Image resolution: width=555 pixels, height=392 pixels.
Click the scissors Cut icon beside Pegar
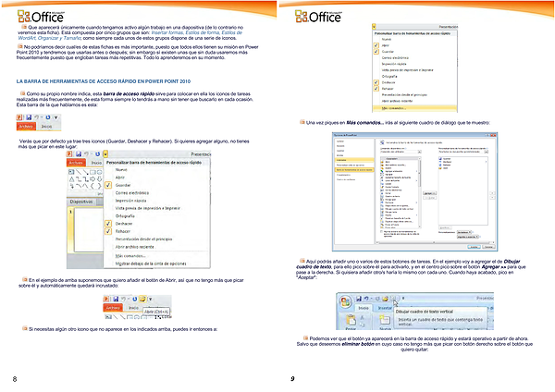pyautogui.click(x=362, y=317)
